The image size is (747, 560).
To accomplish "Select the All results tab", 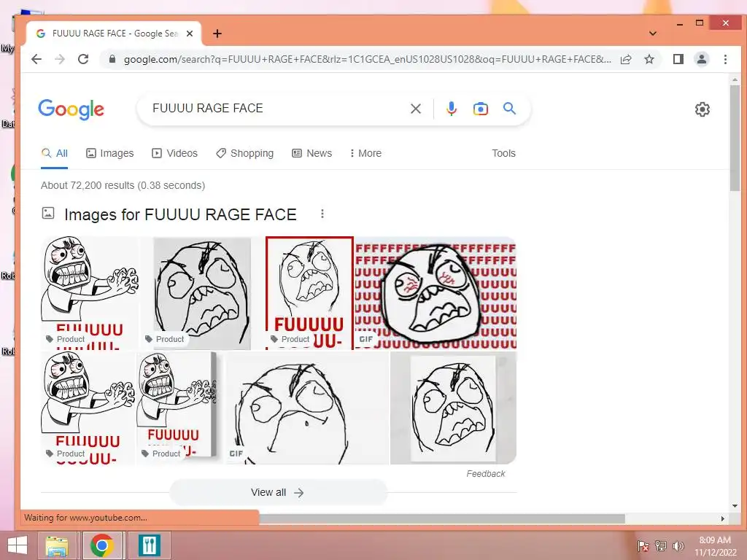I will [x=54, y=153].
